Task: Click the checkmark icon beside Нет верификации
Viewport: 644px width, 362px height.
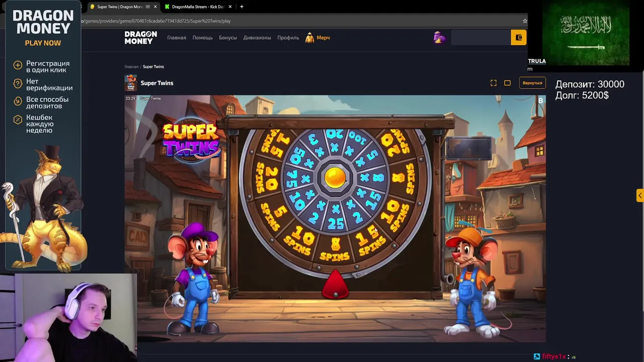Action: point(18,83)
